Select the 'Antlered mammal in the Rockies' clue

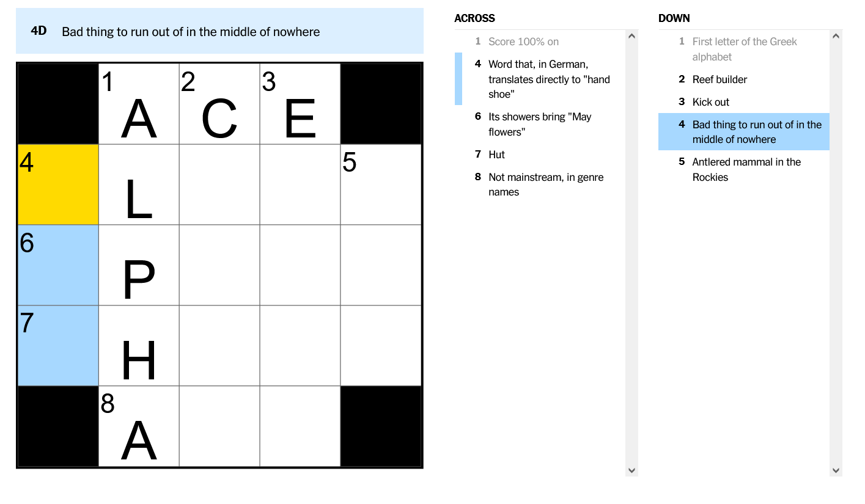click(x=746, y=169)
